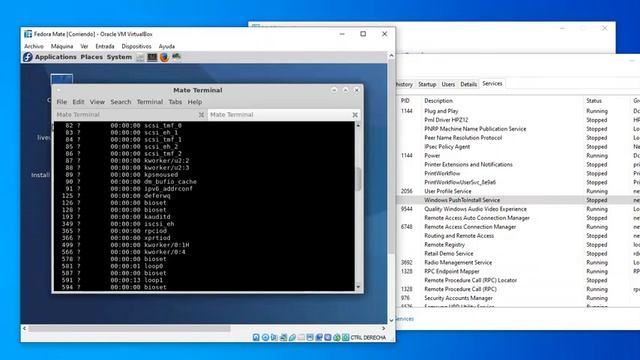Select the Windows PushToInstall Service row

coord(518,200)
